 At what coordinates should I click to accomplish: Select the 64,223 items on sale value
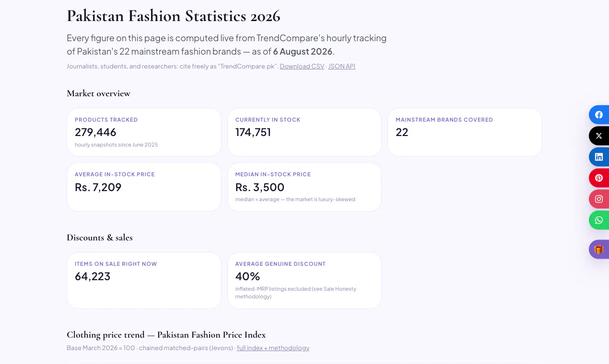click(x=93, y=276)
